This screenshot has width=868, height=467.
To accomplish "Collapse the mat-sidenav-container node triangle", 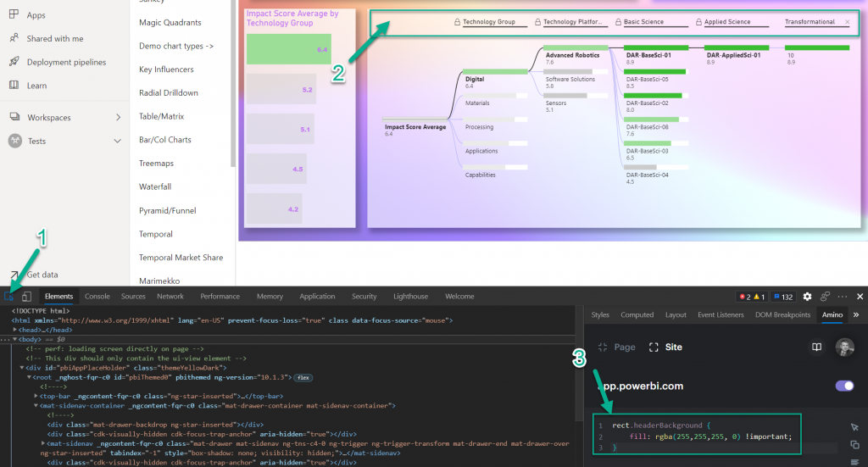I will pos(36,406).
